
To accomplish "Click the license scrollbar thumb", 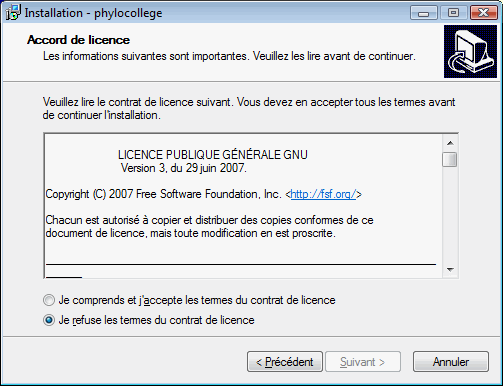I will pyautogui.click(x=450, y=159).
